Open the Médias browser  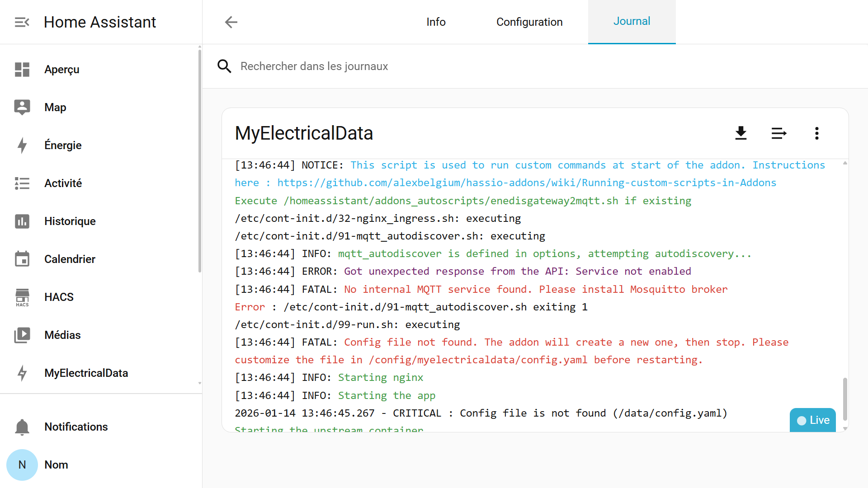tap(62, 335)
